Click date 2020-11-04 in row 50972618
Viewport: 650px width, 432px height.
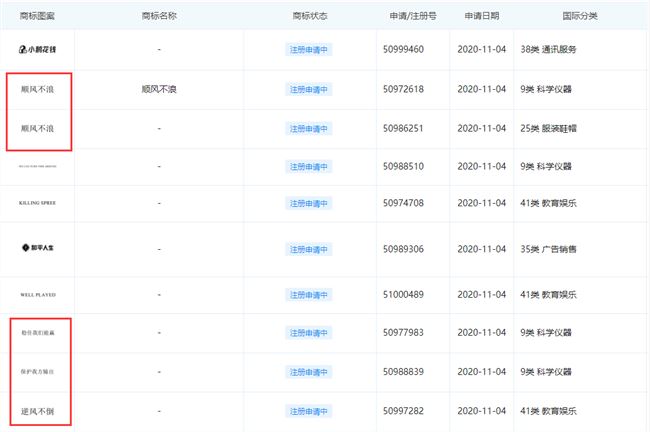coord(482,89)
